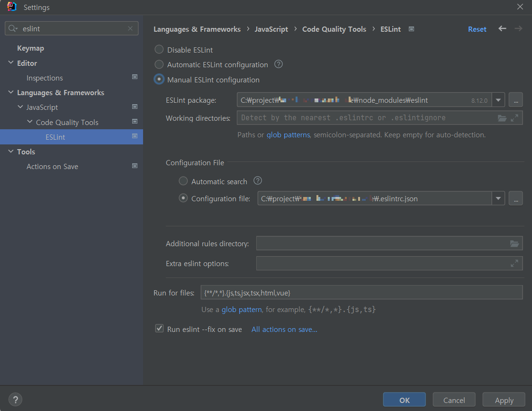
Task: Collapse the JavaScript tree node
Action: 20,107
